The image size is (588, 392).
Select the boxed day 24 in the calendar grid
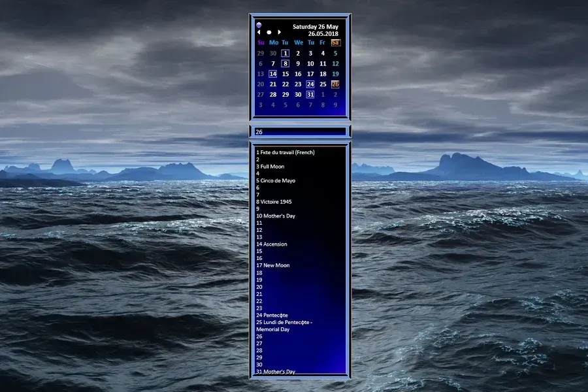(x=310, y=84)
